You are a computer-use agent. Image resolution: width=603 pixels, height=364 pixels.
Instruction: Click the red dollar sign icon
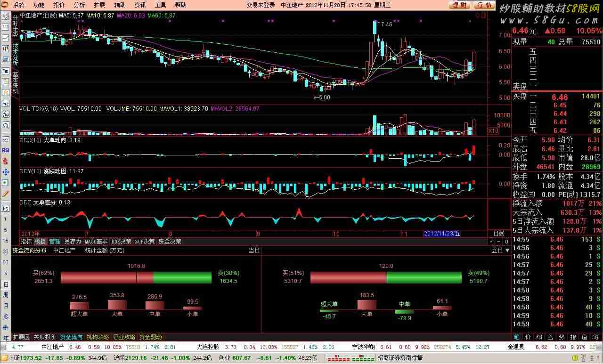6,161
